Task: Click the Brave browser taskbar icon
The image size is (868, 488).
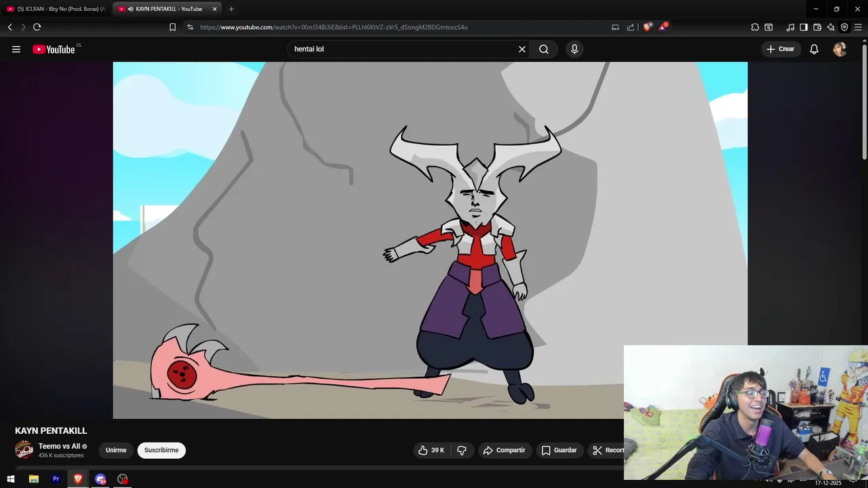Action: click(x=78, y=479)
